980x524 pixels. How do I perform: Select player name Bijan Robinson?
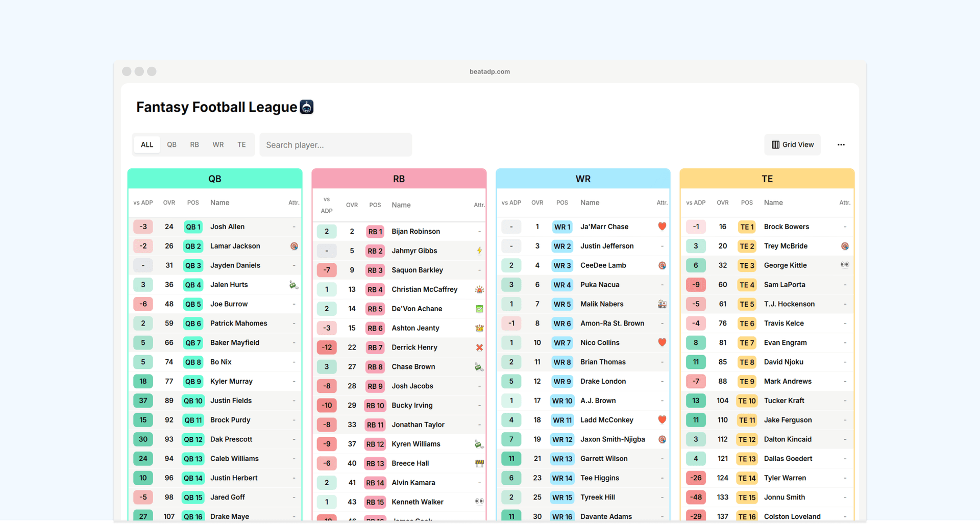pyautogui.click(x=415, y=231)
